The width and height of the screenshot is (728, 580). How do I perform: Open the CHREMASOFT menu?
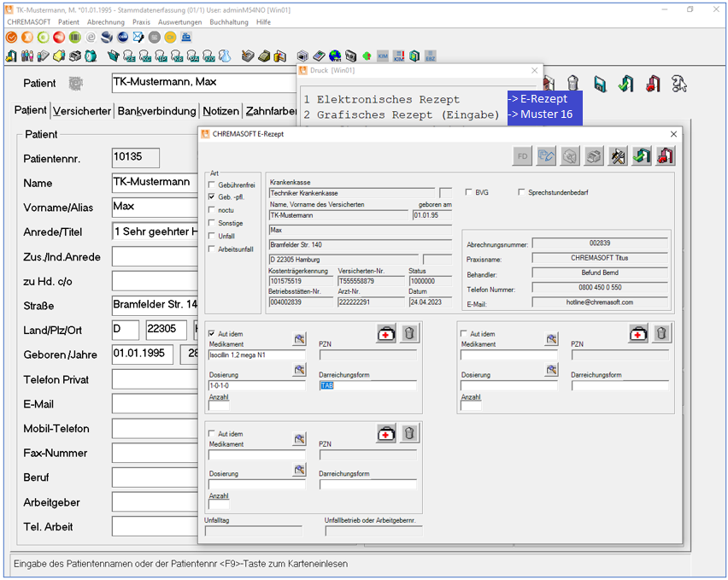pyautogui.click(x=29, y=22)
